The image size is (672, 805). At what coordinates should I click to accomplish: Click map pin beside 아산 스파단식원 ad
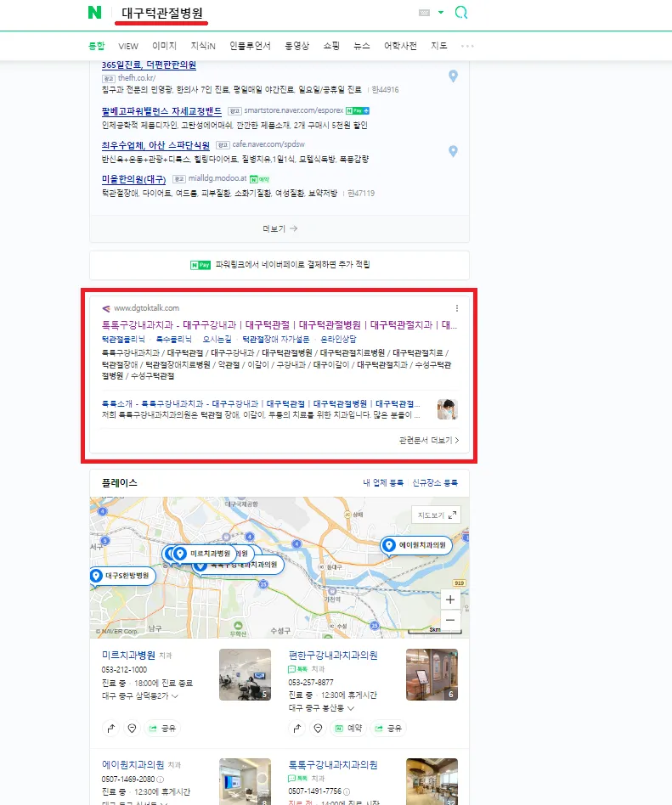[x=453, y=151]
